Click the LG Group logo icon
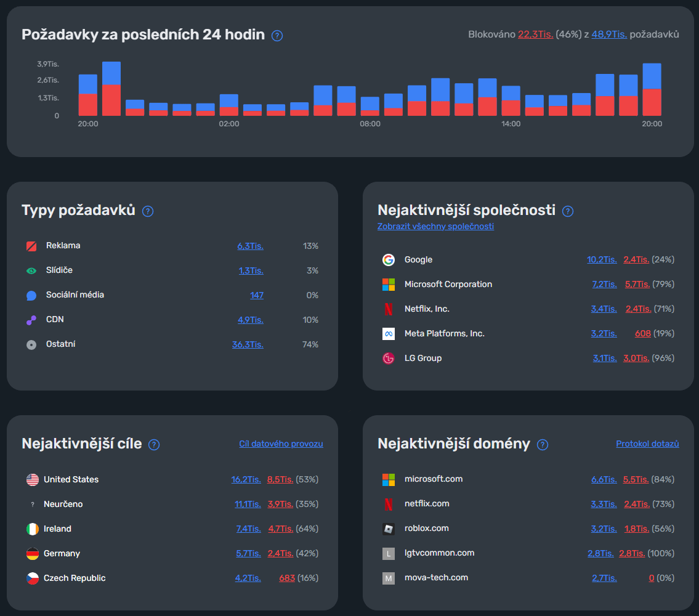The width and height of the screenshot is (699, 616). pos(388,358)
